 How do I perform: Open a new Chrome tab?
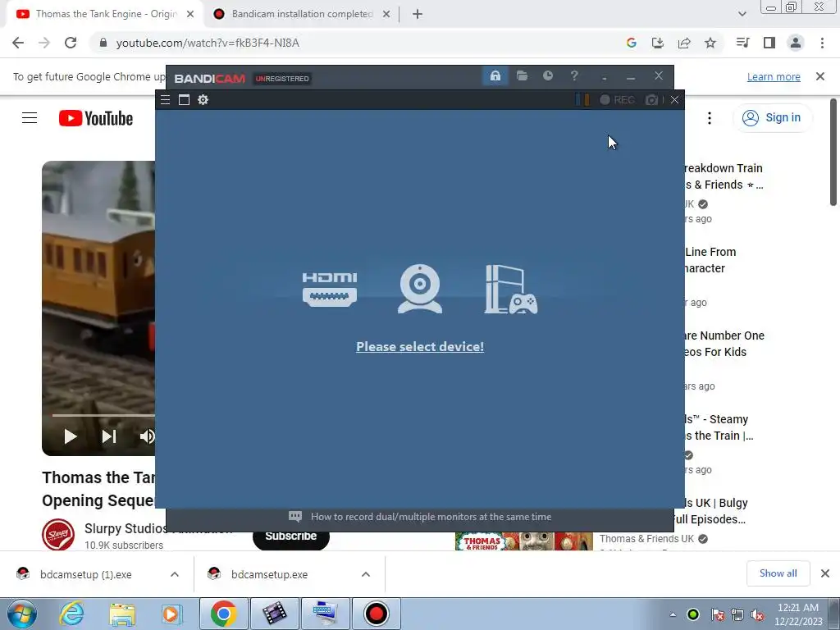[418, 15]
